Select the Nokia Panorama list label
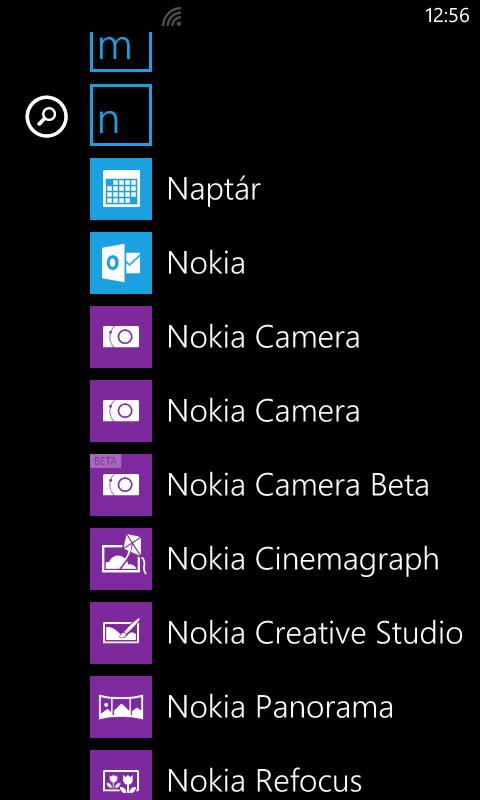The image size is (480, 800). (x=280, y=707)
